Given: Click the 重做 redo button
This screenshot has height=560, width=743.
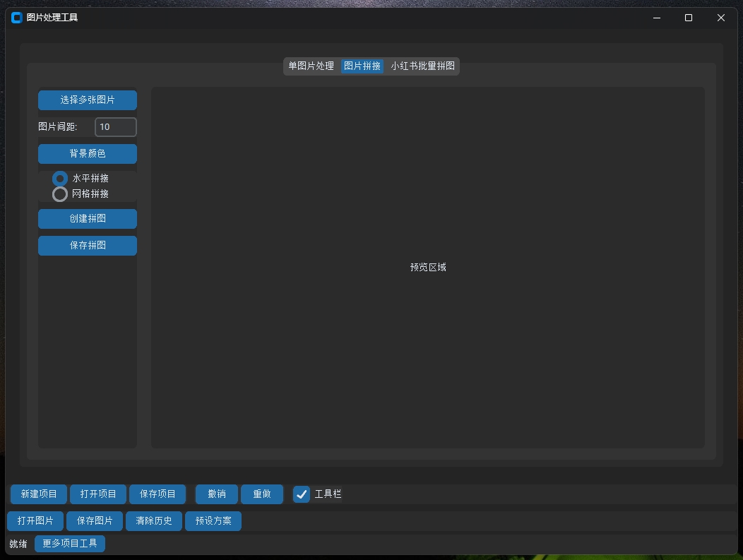Looking at the screenshot, I should (x=262, y=494).
